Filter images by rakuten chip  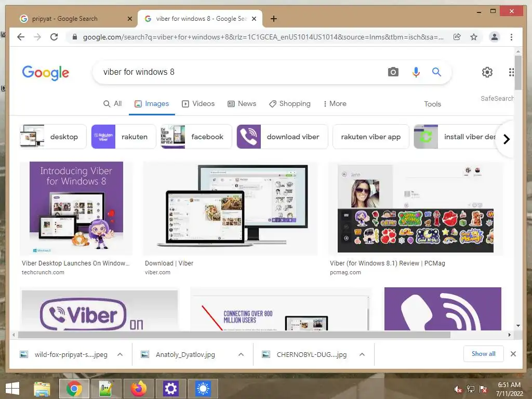tap(124, 137)
